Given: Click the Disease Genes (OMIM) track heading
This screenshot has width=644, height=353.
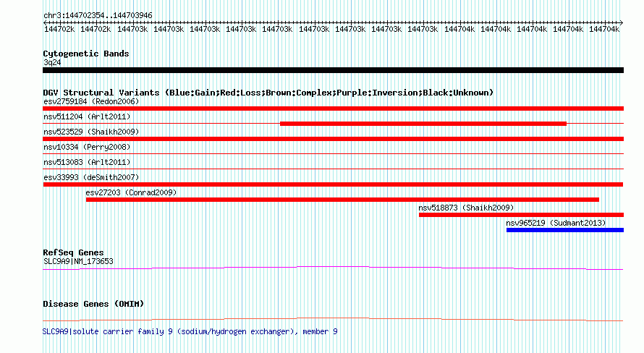Looking at the screenshot, I should pyautogui.click(x=93, y=304).
